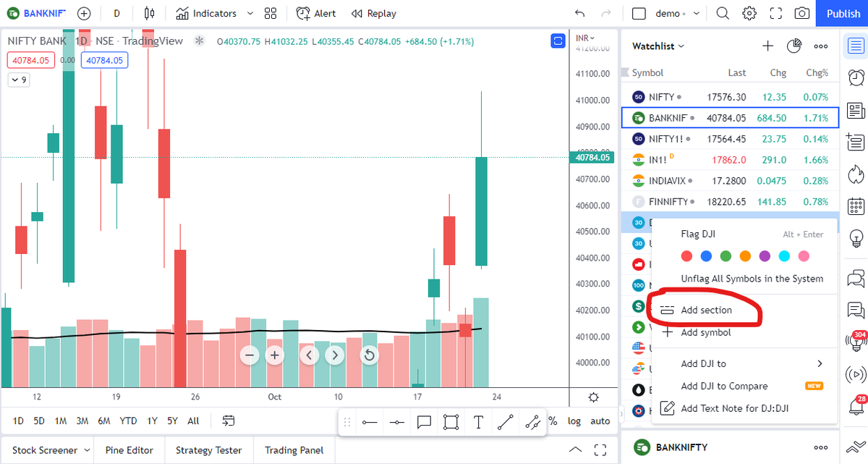Show All chart data range
This screenshot has width=868, height=464.
(193, 421)
